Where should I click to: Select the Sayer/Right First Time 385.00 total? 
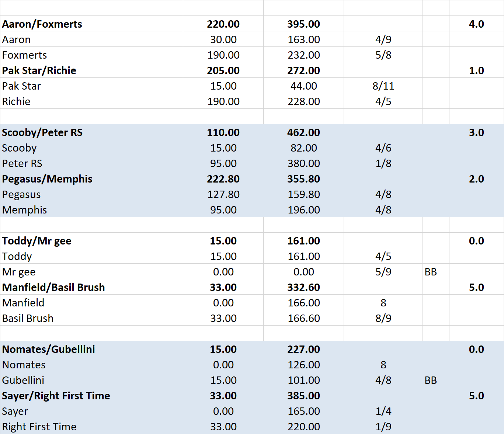coord(303,396)
